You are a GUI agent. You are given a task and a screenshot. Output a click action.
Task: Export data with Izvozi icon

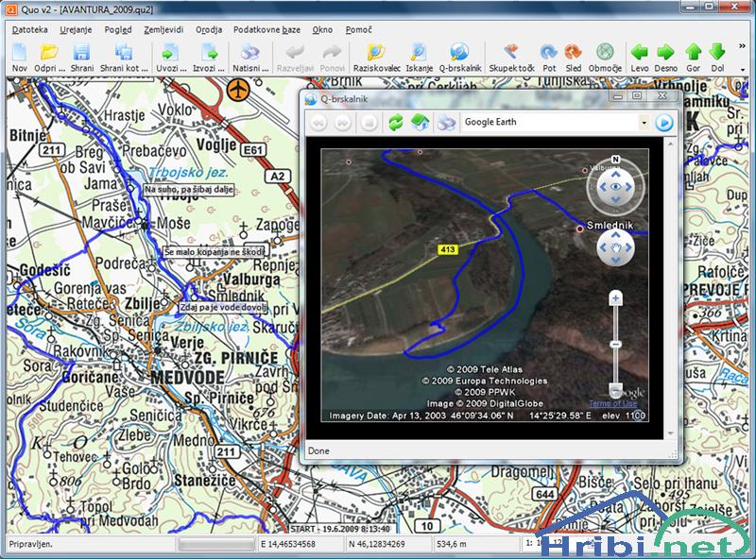[209, 57]
